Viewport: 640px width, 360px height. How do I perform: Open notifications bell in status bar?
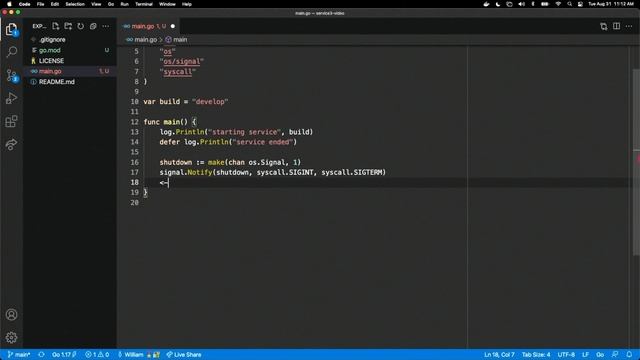coord(629,355)
